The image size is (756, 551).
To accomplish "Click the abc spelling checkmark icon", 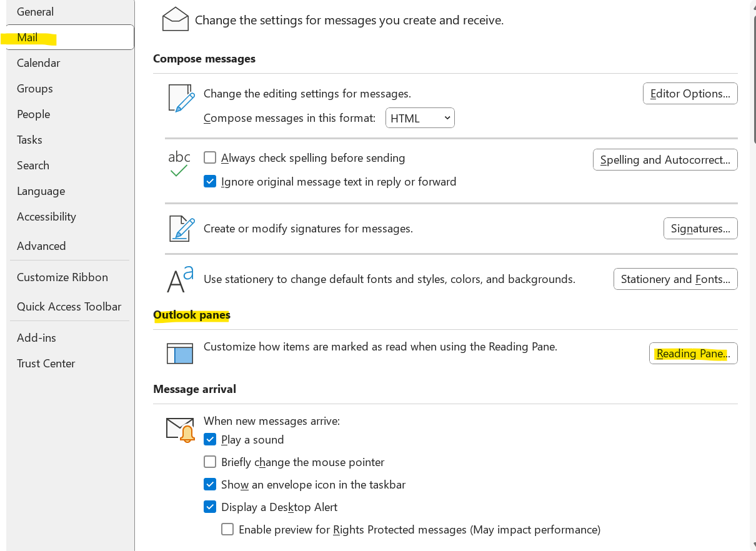I will (x=179, y=164).
